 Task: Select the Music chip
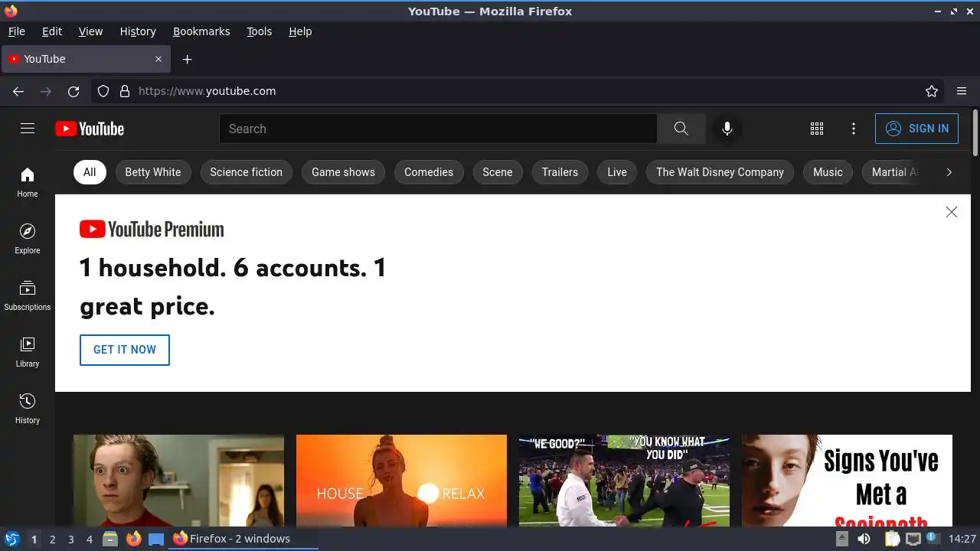(x=828, y=172)
